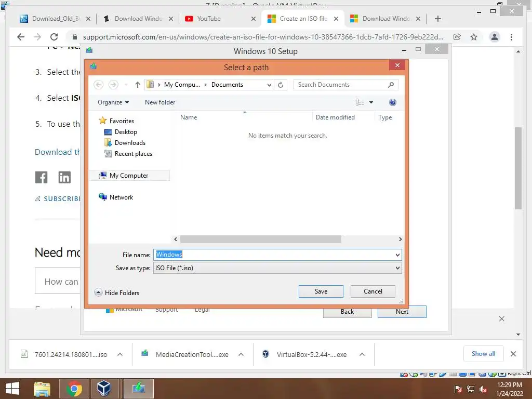Viewport: 532px width, 399px height.
Task: Switch to the Download_Old_B browser tab
Action: [x=55, y=19]
